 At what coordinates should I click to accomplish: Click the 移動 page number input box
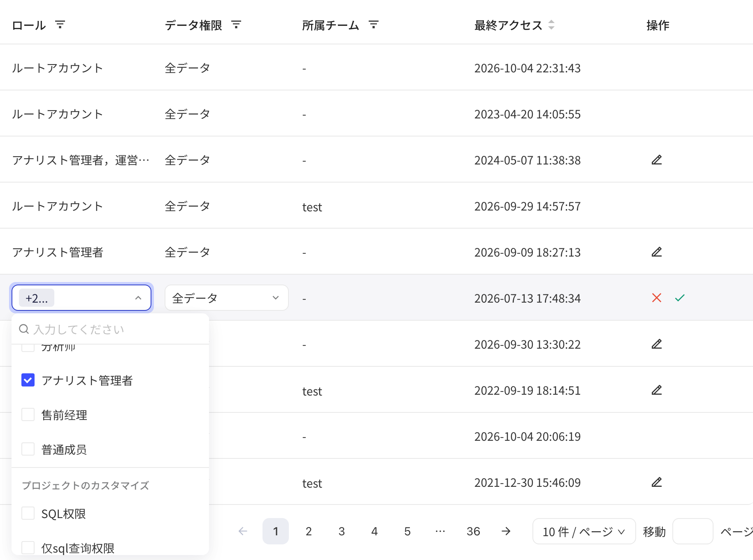[693, 531]
